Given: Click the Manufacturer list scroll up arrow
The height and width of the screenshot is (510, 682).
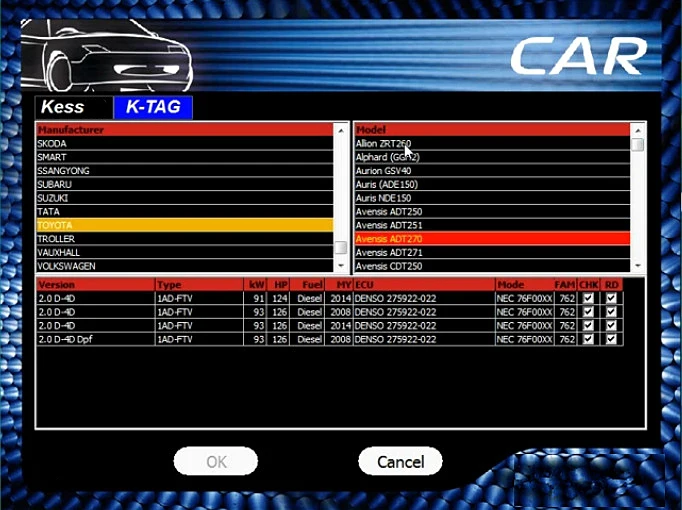Looking at the screenshot, I should tap(341, 130).
